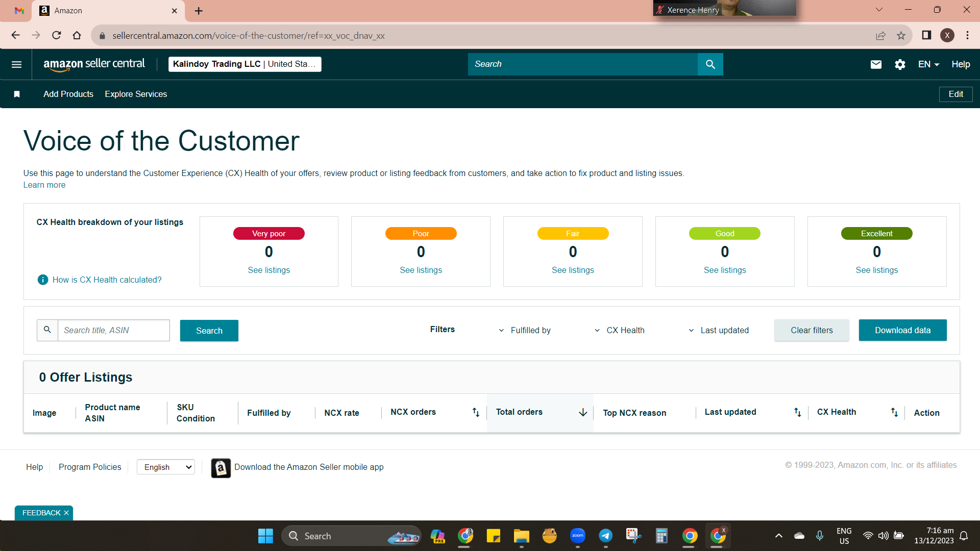The width and height of the screenshot is (980, 551).
Task: Click the Edit button in navigation bar
Action: [x=955, y=94]
